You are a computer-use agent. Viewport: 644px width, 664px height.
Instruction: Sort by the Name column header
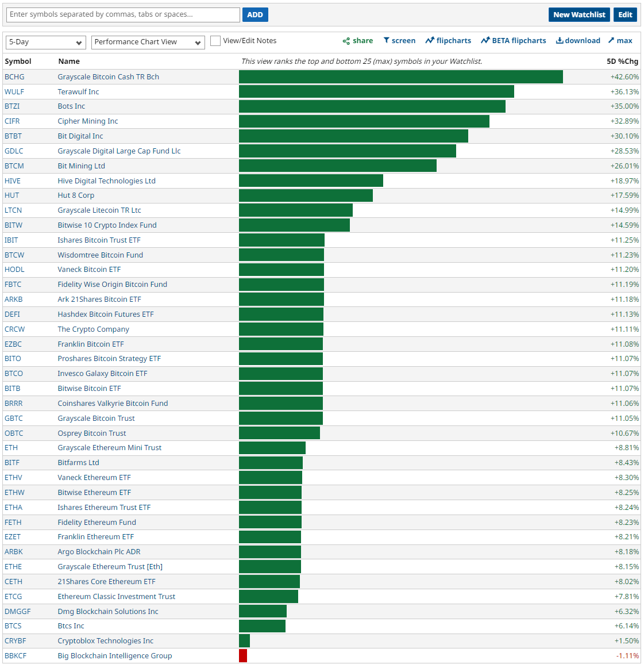(69, 62)
